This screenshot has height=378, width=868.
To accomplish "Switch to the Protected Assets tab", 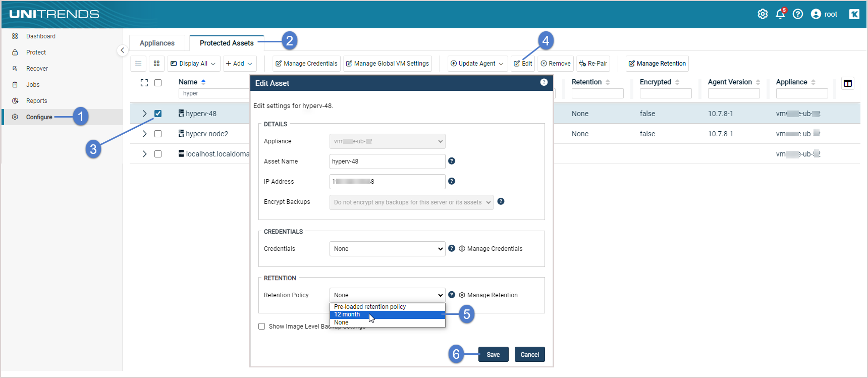I will pyautogui.click(x=227, y=43).
